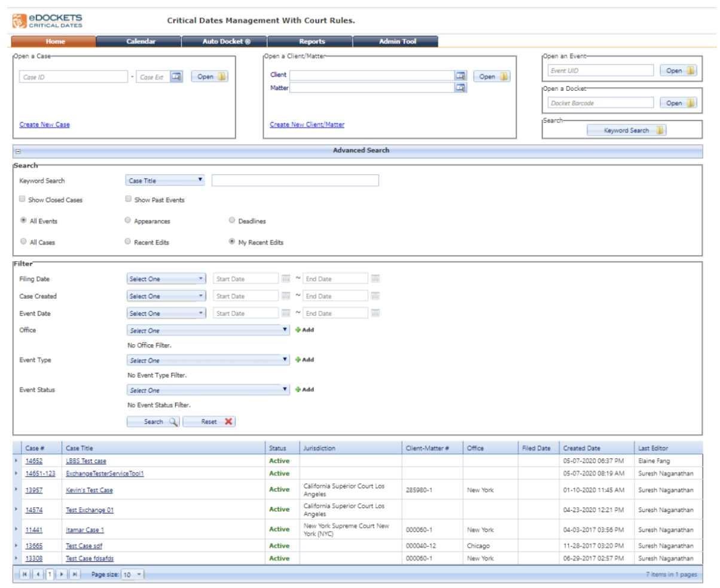Viewport: 720px width, 588px height.
Task: Collapse the Advanced Search section
Action: 19,151
